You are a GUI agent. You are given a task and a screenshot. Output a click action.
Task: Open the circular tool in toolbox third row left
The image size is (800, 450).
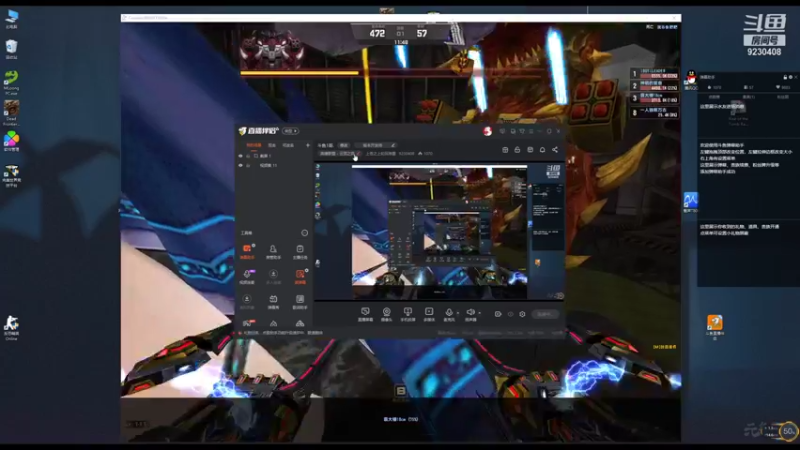tap(247, 301)
